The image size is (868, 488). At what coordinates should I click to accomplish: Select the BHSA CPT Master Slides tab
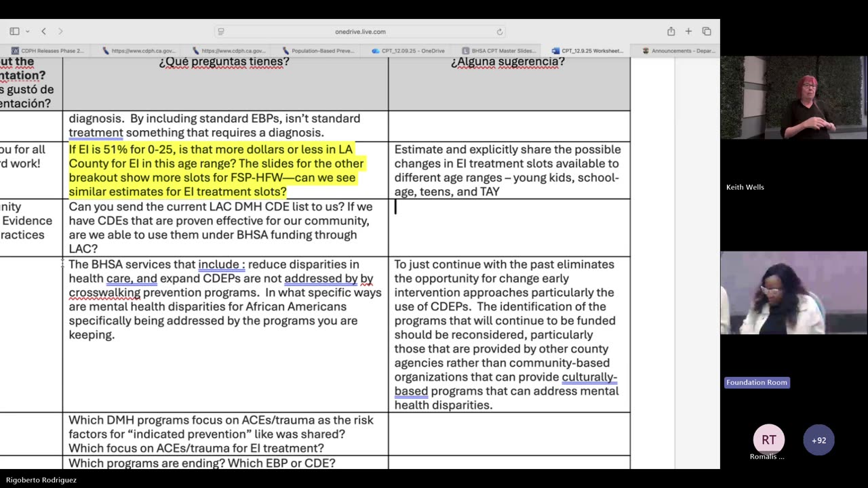[x=498, y=51]
